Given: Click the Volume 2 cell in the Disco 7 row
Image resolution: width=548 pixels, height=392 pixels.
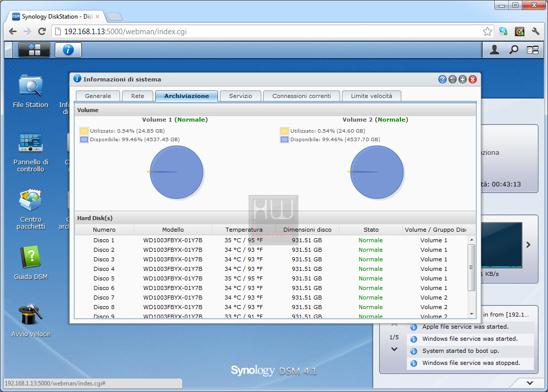Looking at the screenshot, I should pyautogui.click(x=433, y=298).
